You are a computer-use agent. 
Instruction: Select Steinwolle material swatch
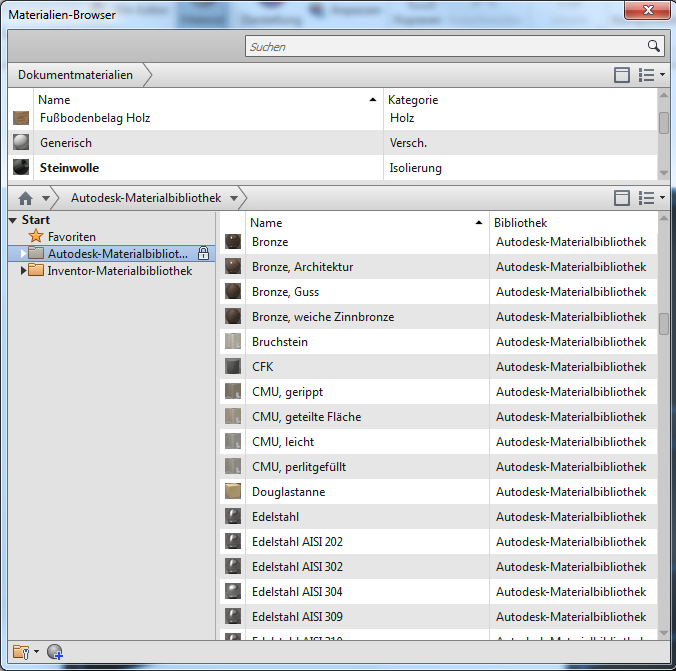pyautogui.click(x=21, y=167)
